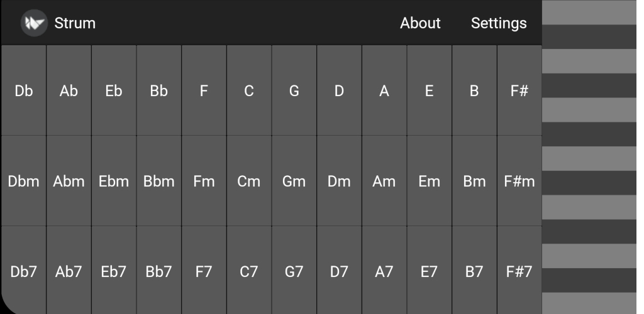This screenshot has width=644, height=314.
Task: Open the Settings menu
Action: coord(499,23)
